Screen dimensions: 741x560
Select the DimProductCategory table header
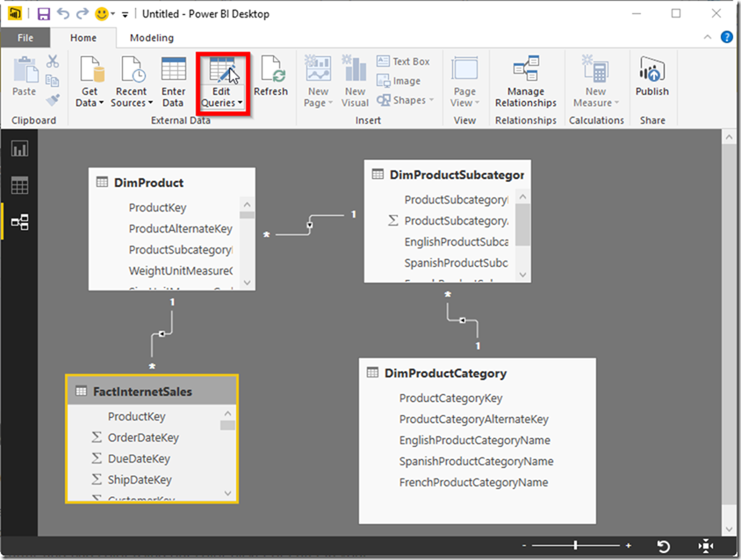point(478,373)
